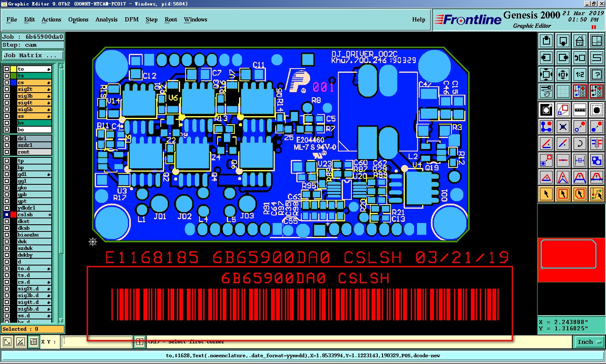
Task: Click the sig4t.d layer row
Action: click(34, 302)
